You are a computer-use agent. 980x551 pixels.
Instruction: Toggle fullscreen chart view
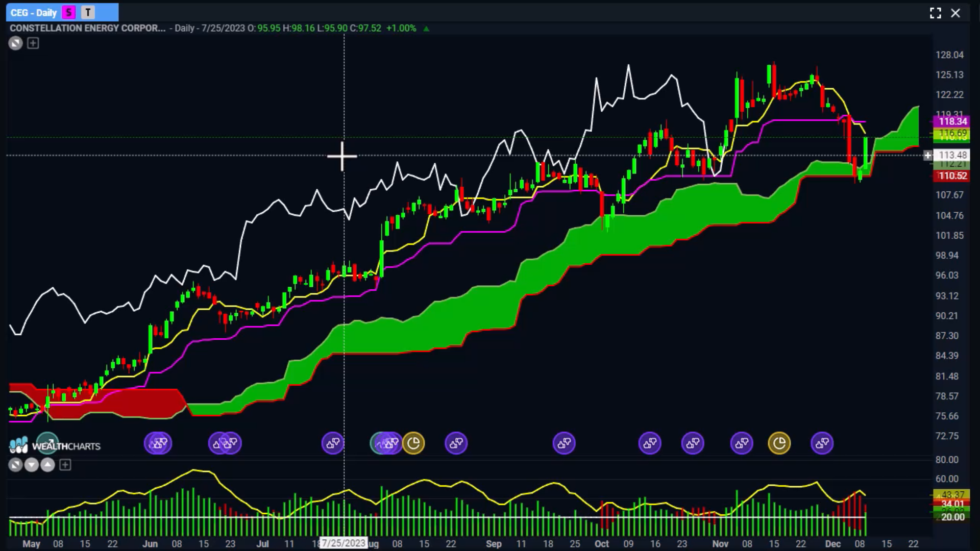[x=935, y=13]
